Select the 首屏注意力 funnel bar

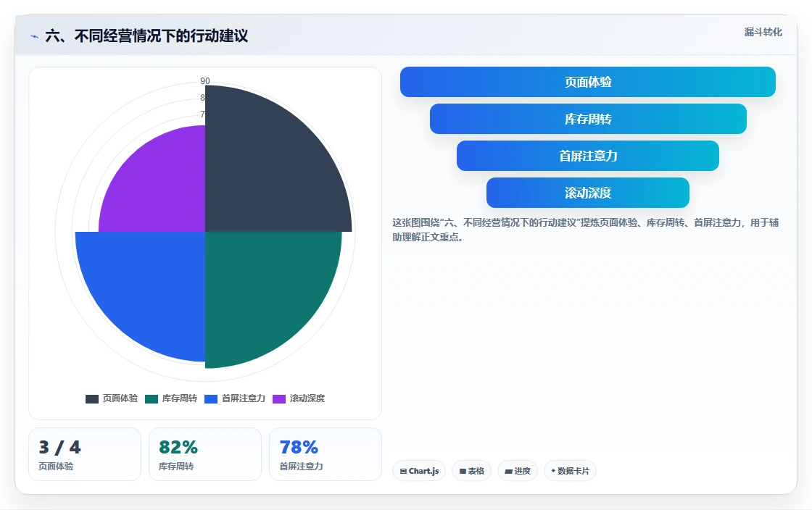[x=588, y=156]
